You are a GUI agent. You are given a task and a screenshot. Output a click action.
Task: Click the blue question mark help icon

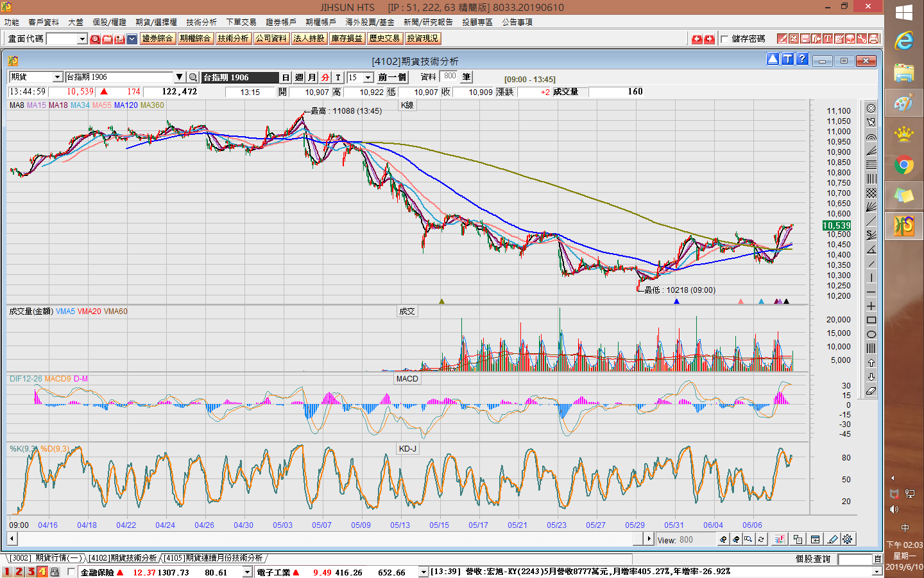802,59
